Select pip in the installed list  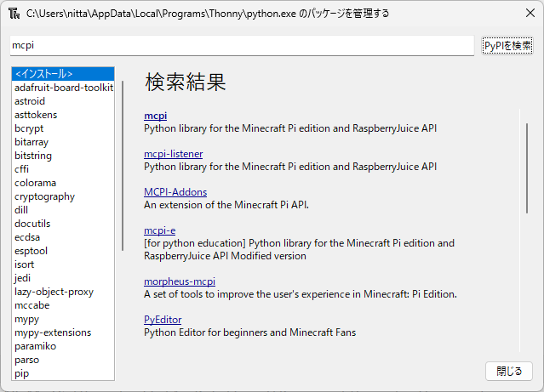coord(21,373)
